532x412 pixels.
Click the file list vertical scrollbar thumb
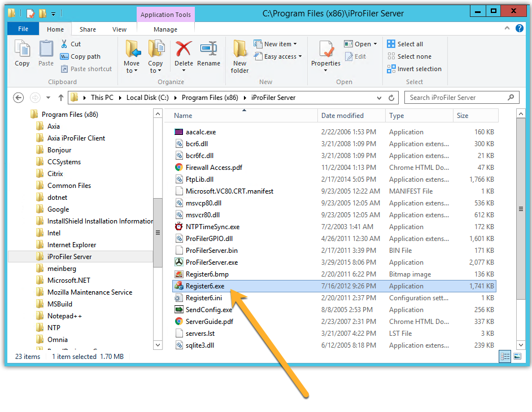[521, 209]
